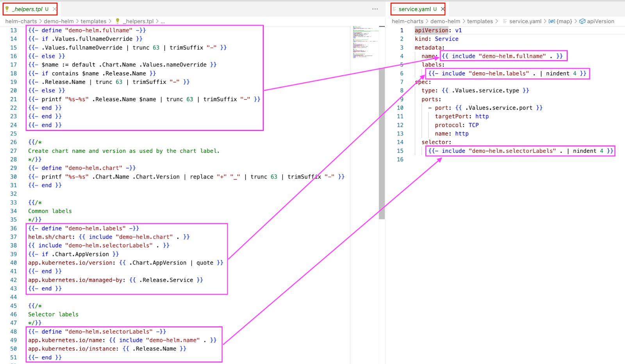The width and height of the screenshot is (625, 364).
Task: Click 'type: {{ .Values.service.type }}' line
Action: coord(475,91)
